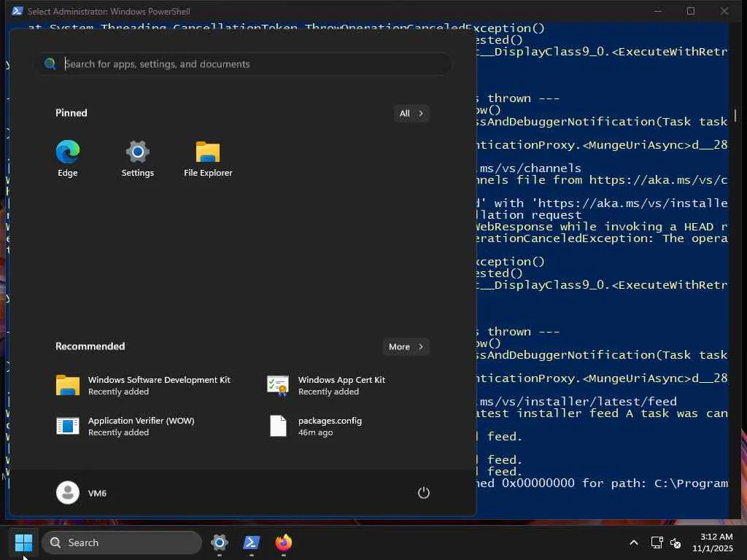Open the pinned Settings app

tap(138, 158)
